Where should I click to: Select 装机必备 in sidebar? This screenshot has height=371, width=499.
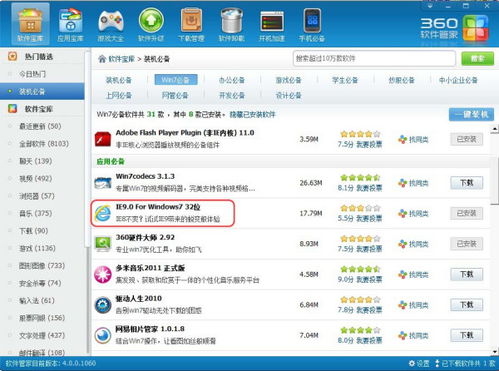pos(42,91)
